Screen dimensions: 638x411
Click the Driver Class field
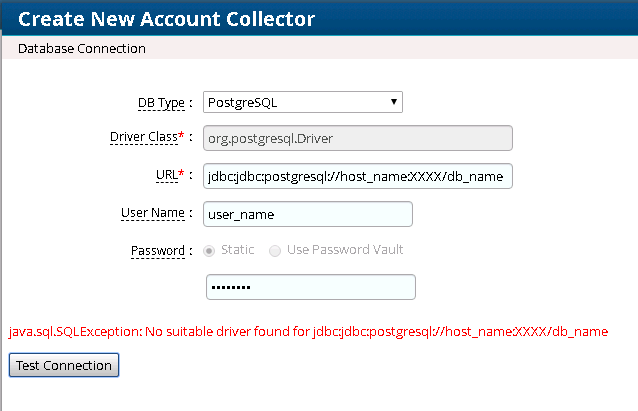357,139
